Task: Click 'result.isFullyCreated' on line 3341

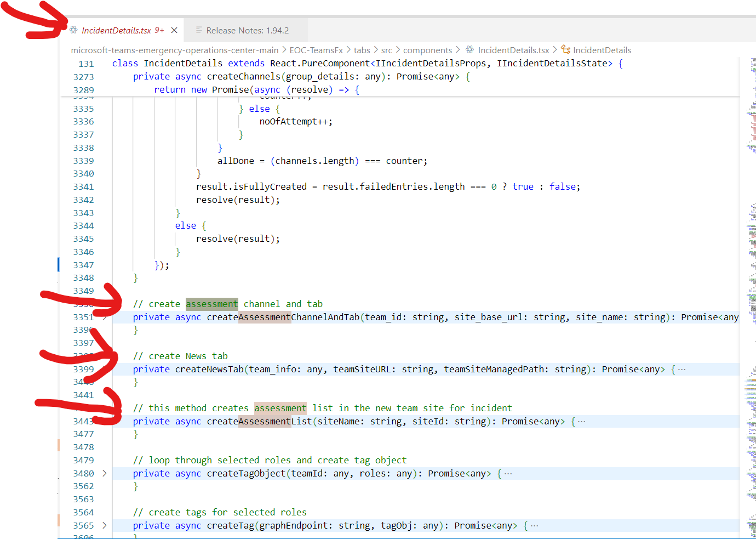Action: (251, 186)
